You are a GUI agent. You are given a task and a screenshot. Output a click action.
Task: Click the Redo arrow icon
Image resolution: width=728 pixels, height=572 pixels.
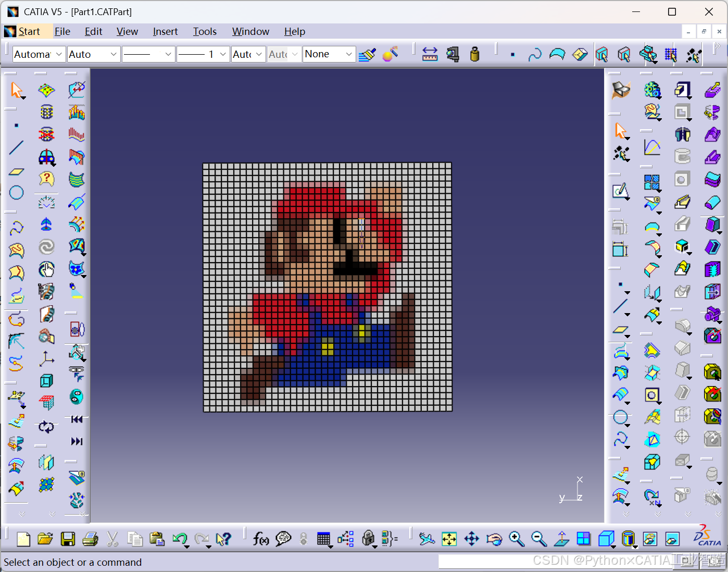[x=202, y=539]
